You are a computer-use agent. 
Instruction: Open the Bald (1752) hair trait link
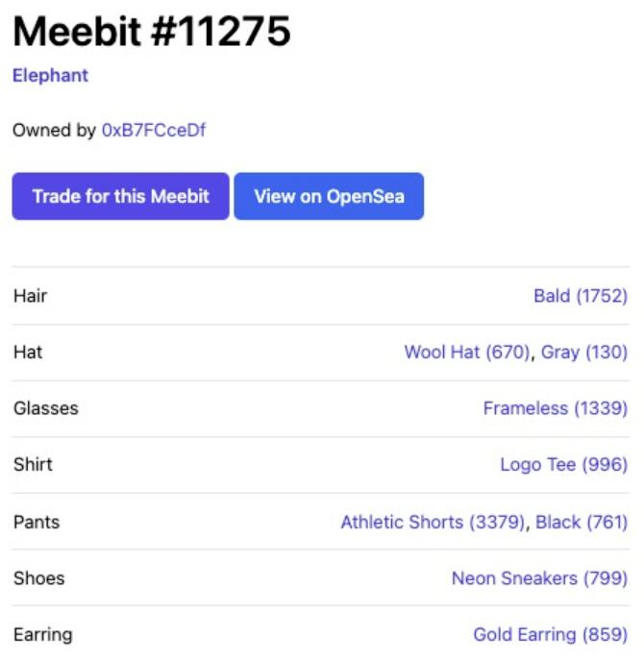tap(580, 296)
